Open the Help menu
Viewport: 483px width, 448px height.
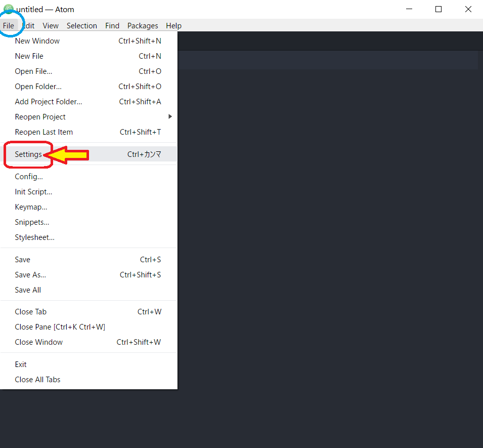click(173, 25)
